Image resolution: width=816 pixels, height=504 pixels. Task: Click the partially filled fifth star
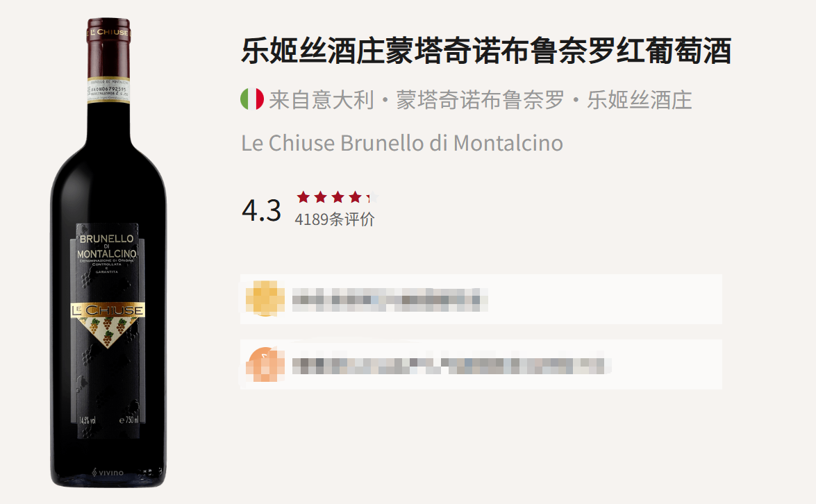[x=372, y=197]
